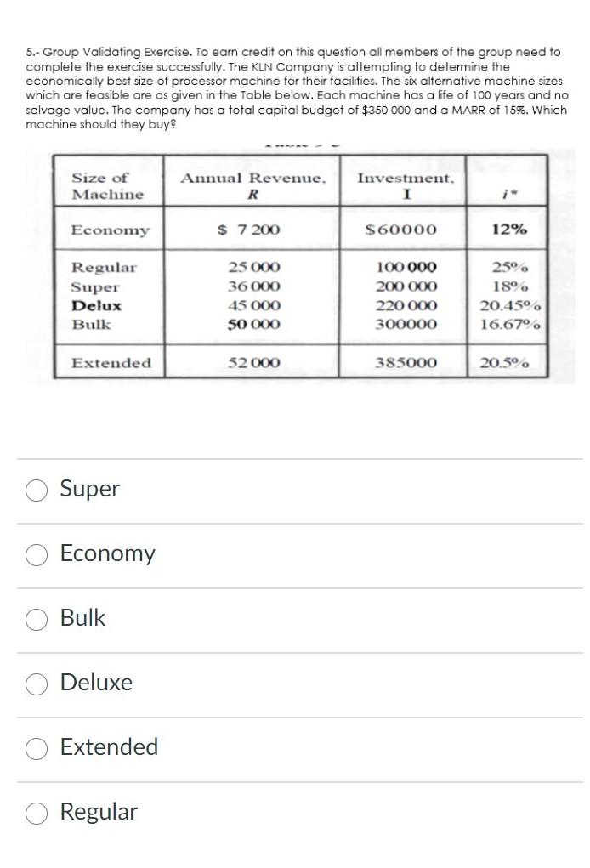Select the Bulk radio button
Screen dimensions: 590x868
37,619
